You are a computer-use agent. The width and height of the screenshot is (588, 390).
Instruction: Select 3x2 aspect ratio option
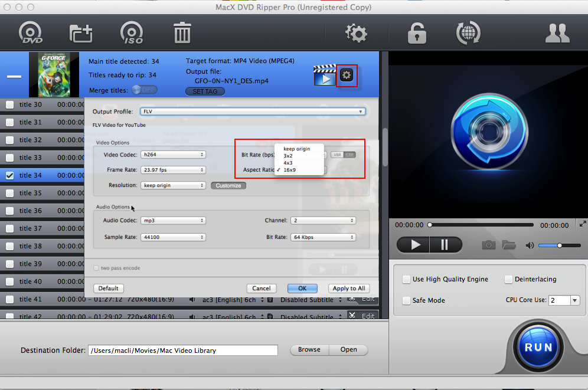tap(299, 156)
